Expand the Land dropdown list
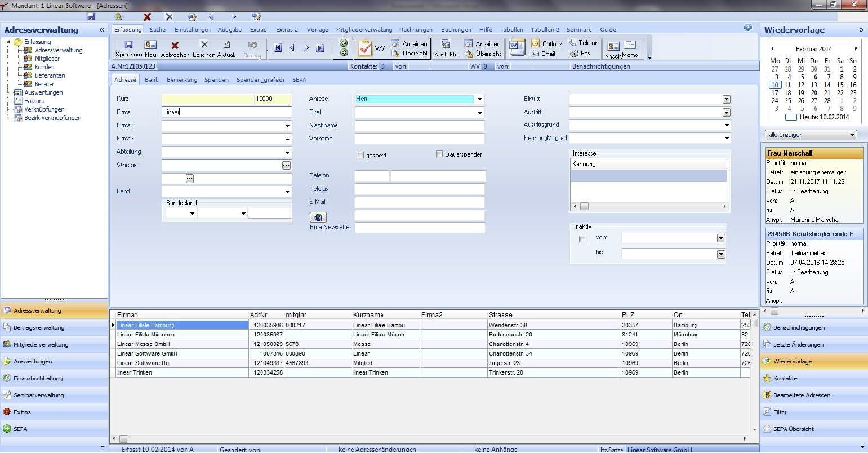 click(287, 192)
